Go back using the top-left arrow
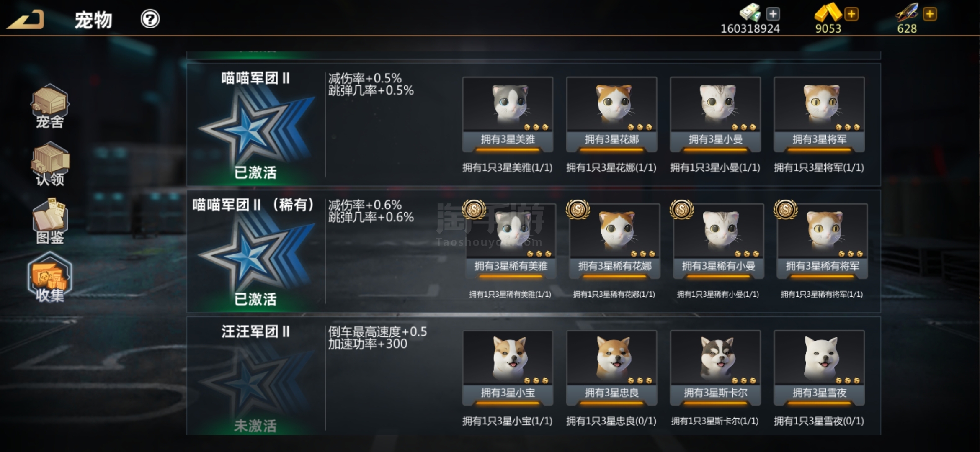The height and width of the screenshot is (452, 980). click(25, 19)
